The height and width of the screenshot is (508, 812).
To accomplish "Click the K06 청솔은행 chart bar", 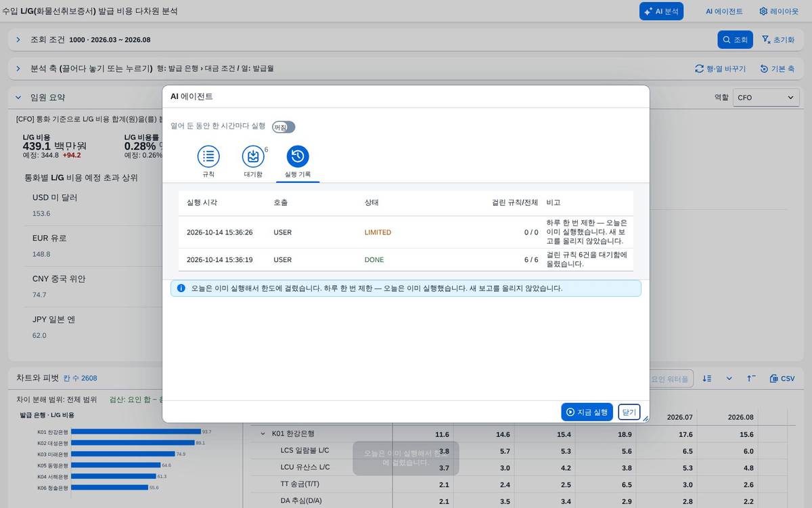I will (110, 488).
